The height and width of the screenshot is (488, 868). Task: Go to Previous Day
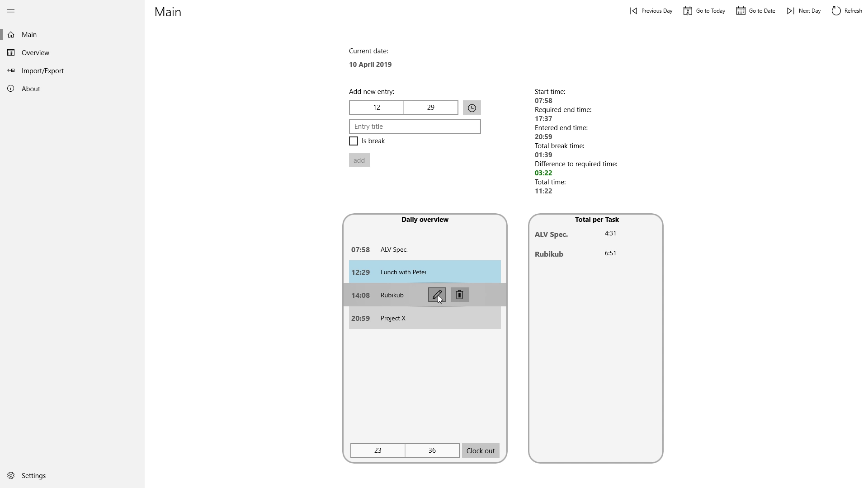click(651, 11)
